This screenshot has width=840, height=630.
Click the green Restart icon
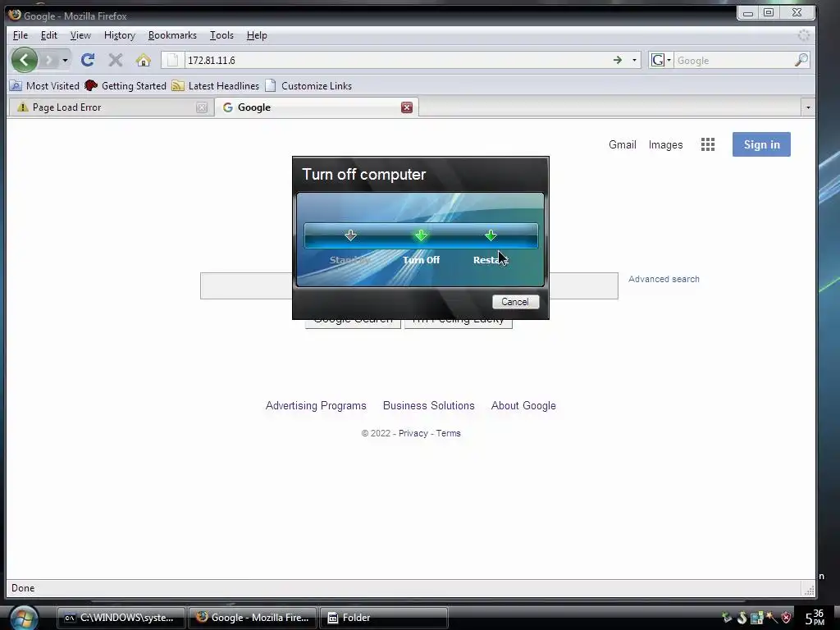point(491,235)
